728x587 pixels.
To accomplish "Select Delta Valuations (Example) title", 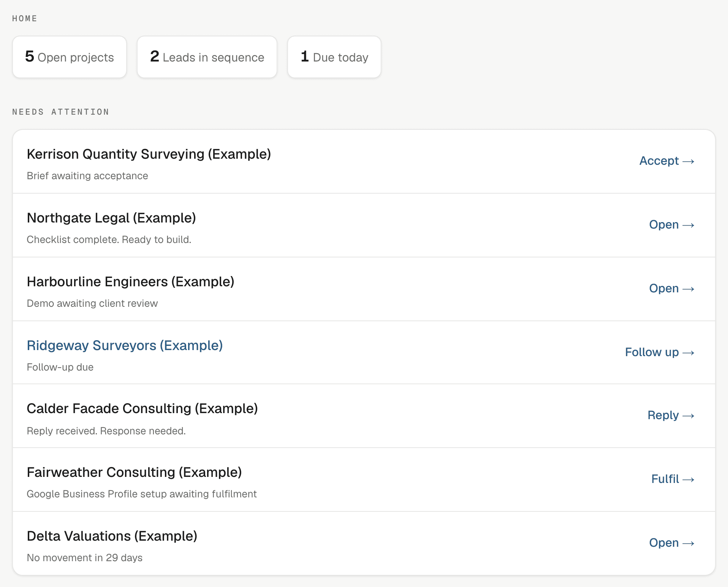I will (x=112, y=536).
